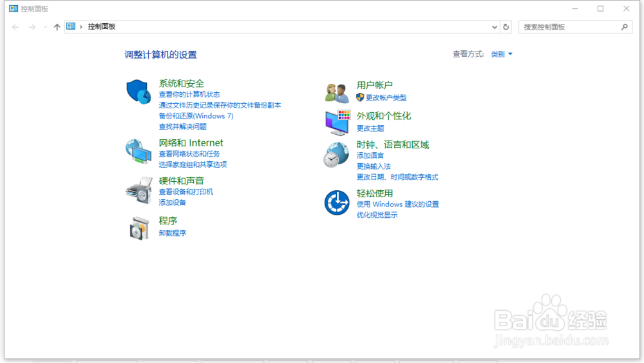
Task: Open 选择家庭组和共享选项 link
Action: coord(193,164)
